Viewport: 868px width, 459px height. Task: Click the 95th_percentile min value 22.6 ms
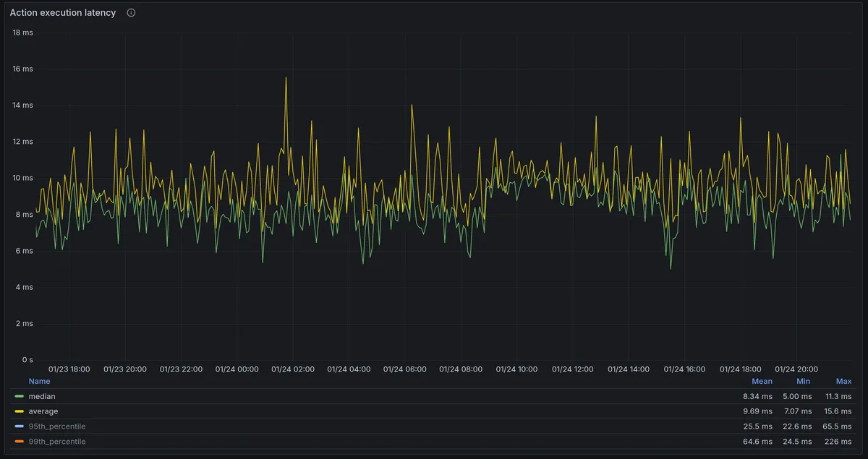796,426
